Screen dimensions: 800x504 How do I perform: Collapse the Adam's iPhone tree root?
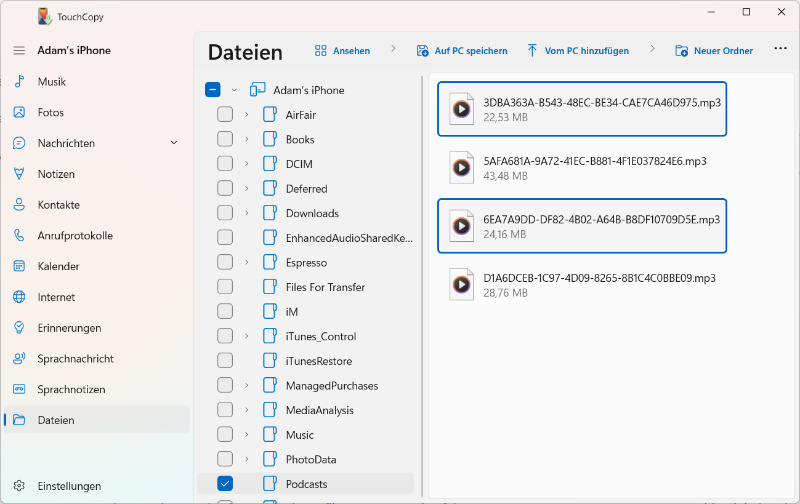pos(234,90)
